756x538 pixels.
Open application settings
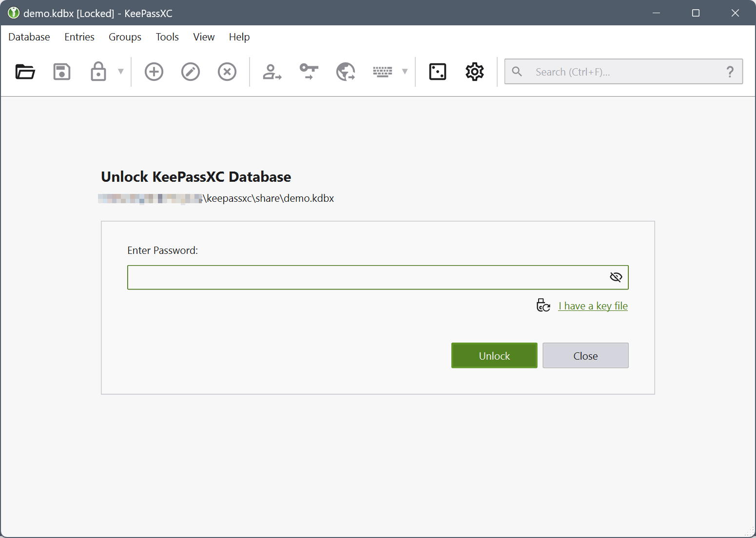click(x=473, y=72)
